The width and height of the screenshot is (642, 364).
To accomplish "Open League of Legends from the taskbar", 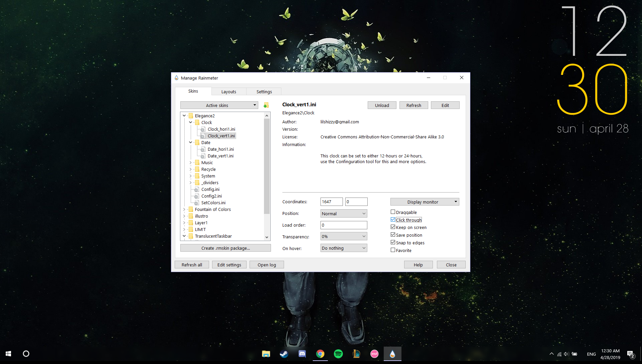I will 356,354.
